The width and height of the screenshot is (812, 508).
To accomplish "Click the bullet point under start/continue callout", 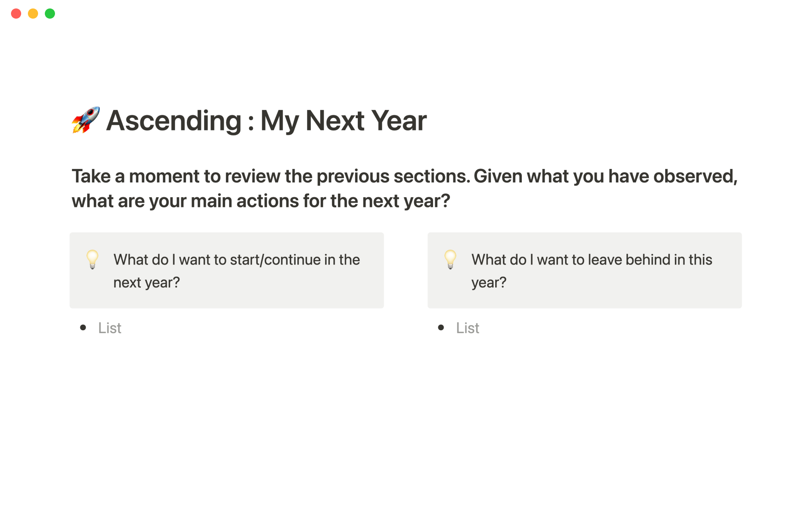I will (x=83, y=328).
